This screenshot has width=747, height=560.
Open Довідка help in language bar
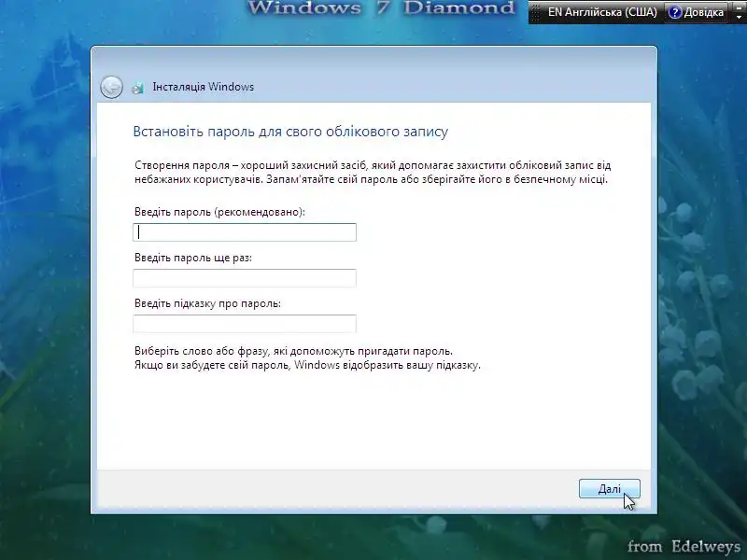point(697,12)
